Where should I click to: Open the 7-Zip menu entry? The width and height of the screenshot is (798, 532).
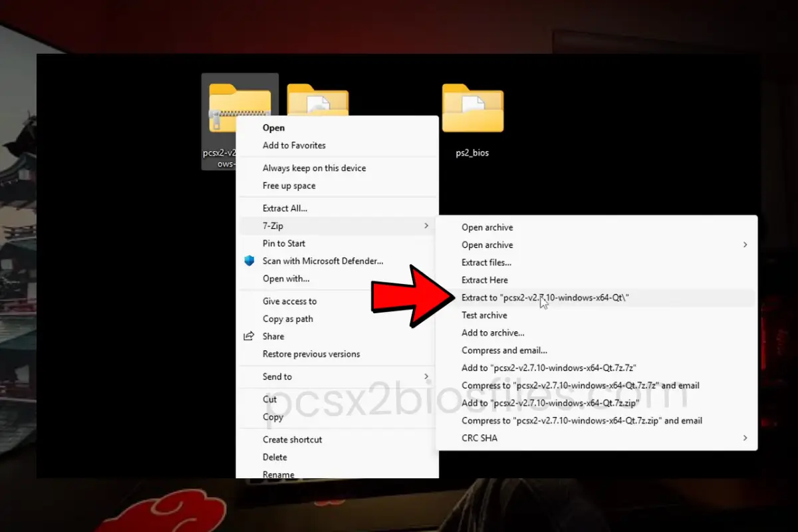click(x=337, y=226)
